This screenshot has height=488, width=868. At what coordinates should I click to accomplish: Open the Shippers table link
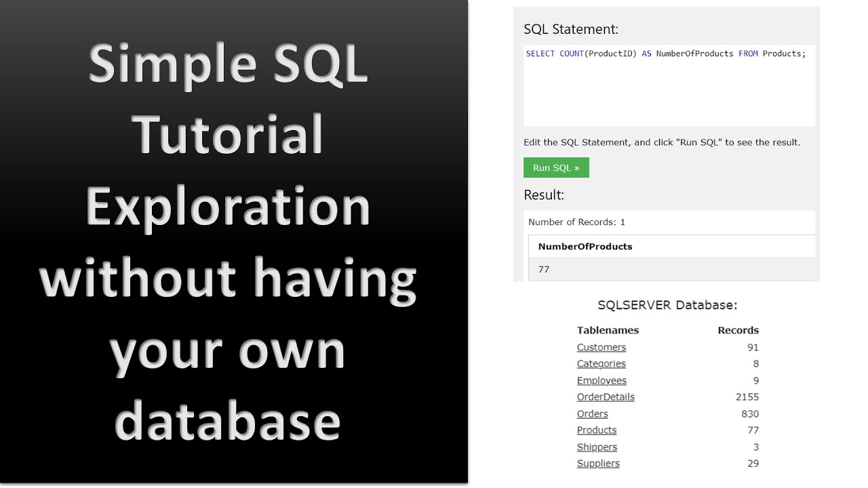pos(597,447)
